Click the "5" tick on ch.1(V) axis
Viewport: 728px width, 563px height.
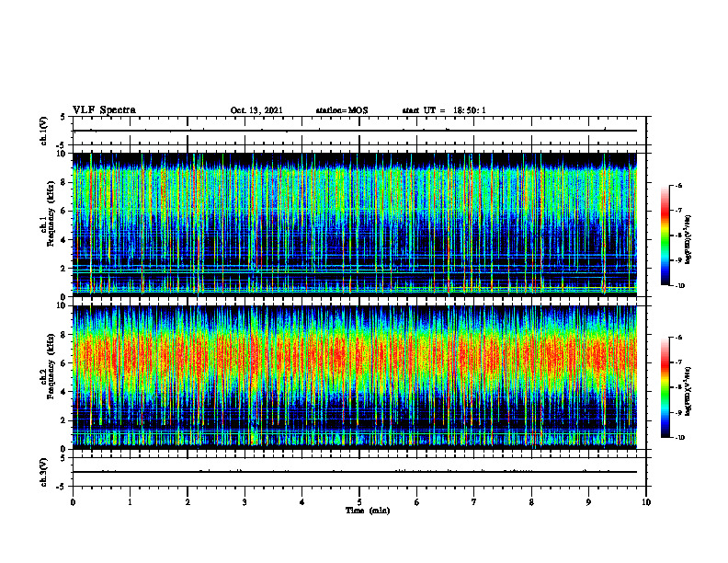(x=63, y=117)
